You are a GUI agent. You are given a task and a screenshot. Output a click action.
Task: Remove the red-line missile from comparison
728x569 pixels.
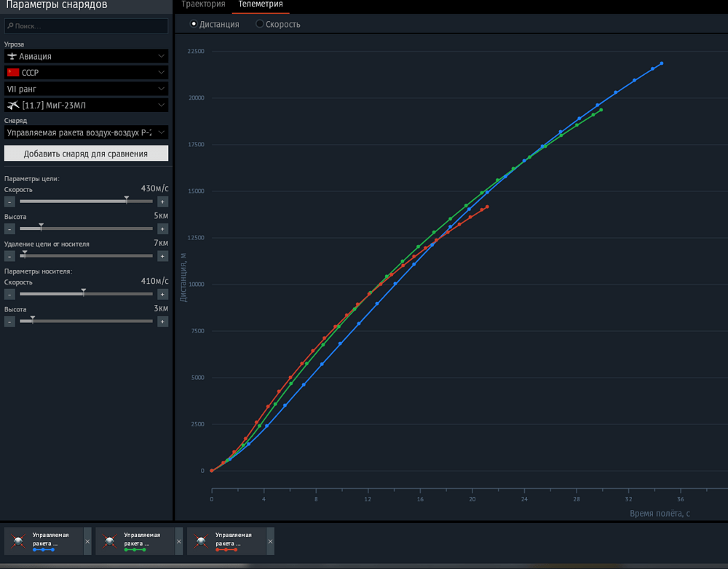(x=270, y=541)
